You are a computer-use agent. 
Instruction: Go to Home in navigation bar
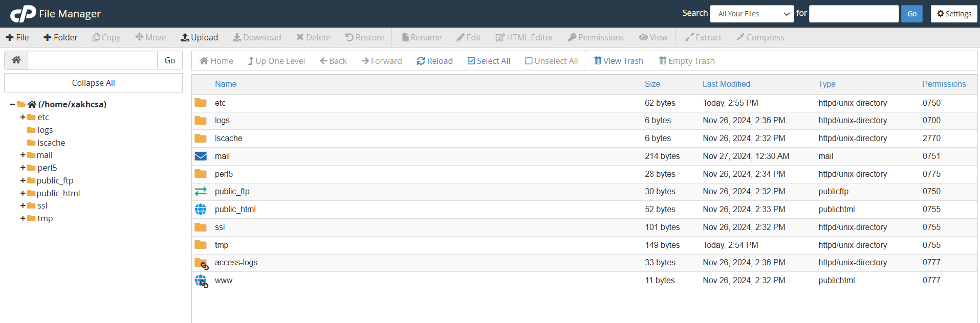pos(216,61)
